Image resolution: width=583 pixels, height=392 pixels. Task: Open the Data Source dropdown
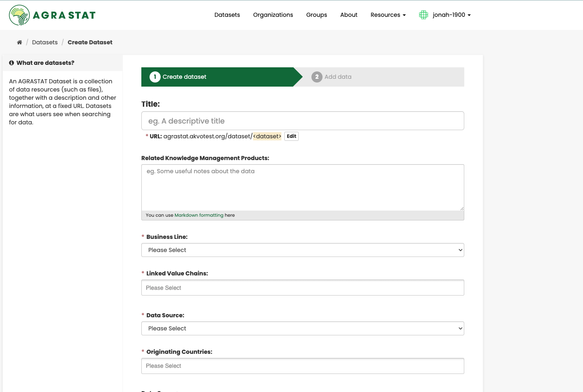pos(303,328)
